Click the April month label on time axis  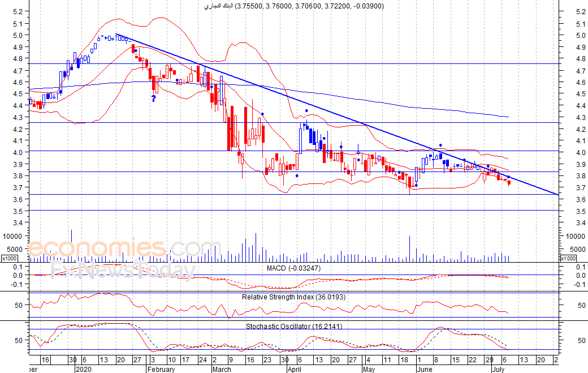tap(295, 369)
